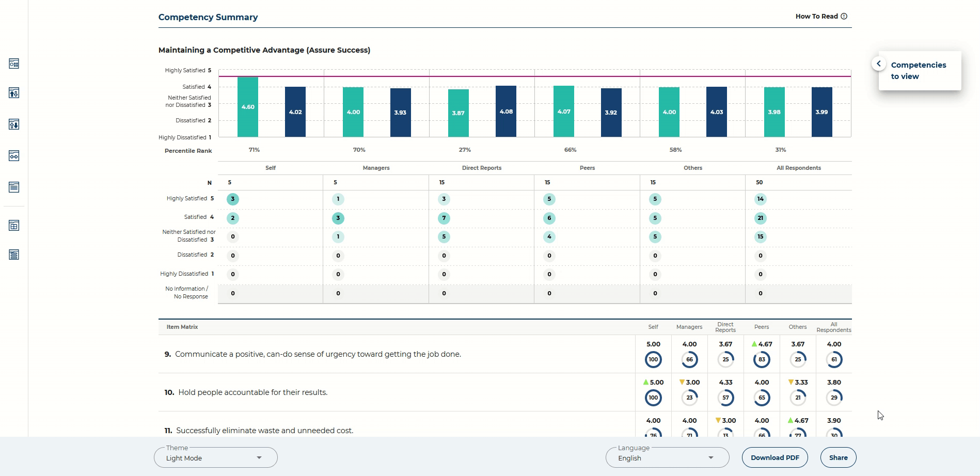
Task: Click the Percentile Rank row label
Action: click(188, 151)
